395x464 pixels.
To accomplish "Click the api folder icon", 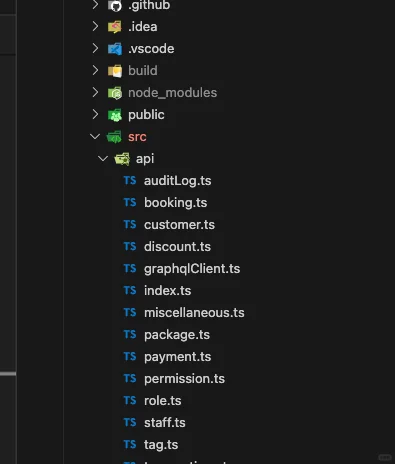I will coord(122,159).
